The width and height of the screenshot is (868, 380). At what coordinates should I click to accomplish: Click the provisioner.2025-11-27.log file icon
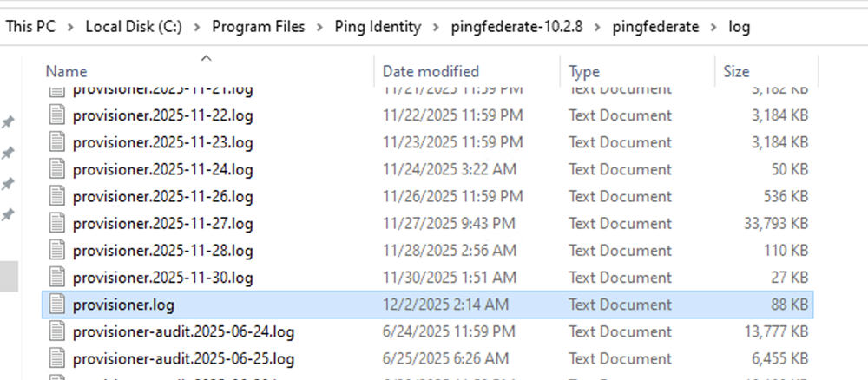click(x=57, y=224)
